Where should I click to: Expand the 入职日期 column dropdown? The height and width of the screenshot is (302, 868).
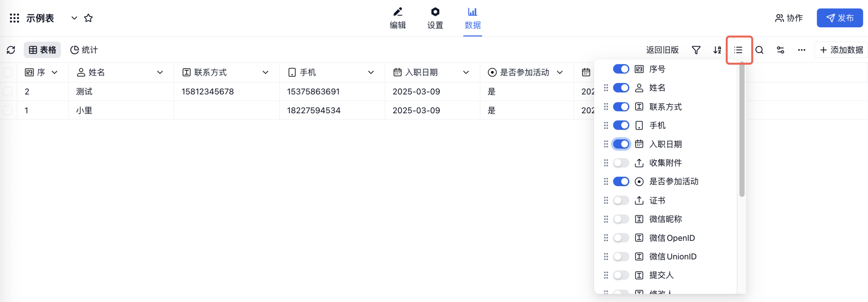466,72
